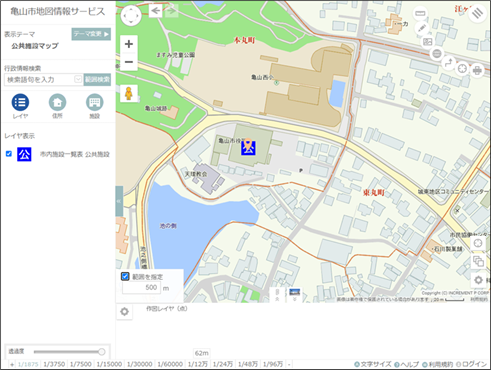Collapse the left side panel handle
The image size is (491, 370).
click(119, 201)
